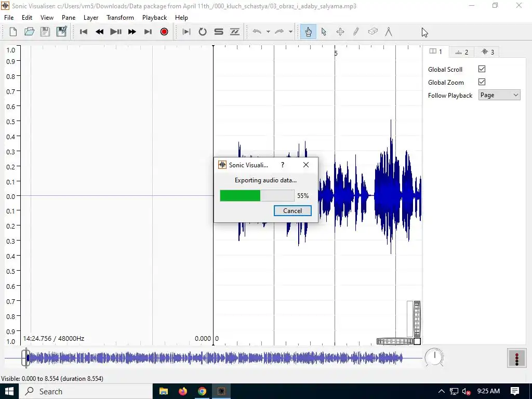Save session with the floppy disk icon
The image size is (532, 399).
[x=45, y=32]
